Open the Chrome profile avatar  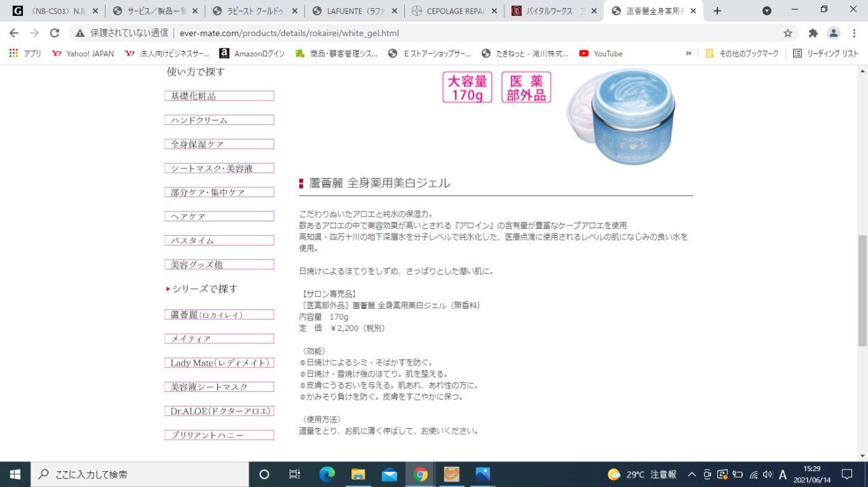tap(833, 33)
